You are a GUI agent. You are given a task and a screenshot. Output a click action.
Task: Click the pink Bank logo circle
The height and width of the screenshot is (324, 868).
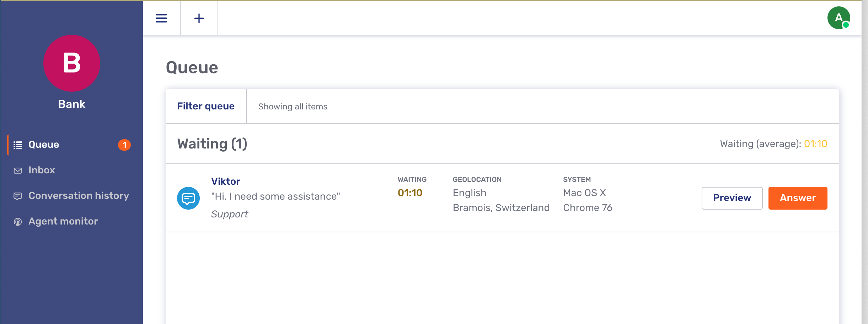tap(72, 63)
